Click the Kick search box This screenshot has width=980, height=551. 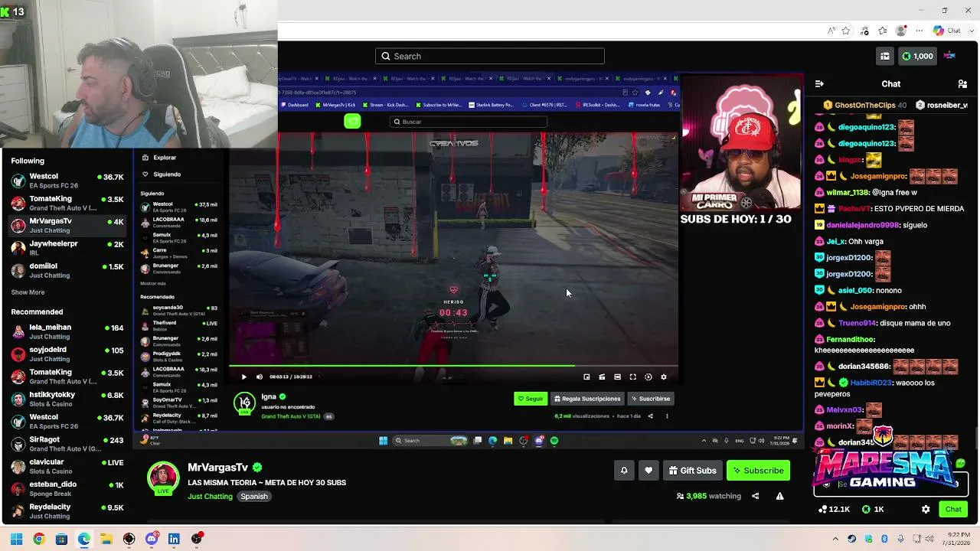pos(490,56)
